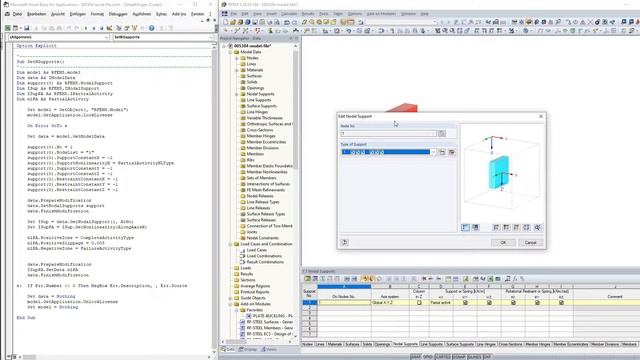The image size is (640, 360).
Task: Toggle GRID in the status bar
Action: [428, 357]
